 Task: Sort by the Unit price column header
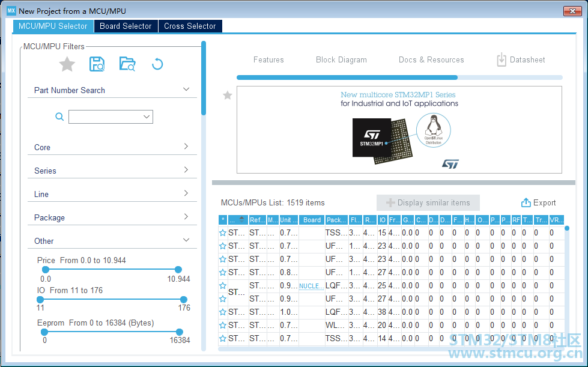288,220
